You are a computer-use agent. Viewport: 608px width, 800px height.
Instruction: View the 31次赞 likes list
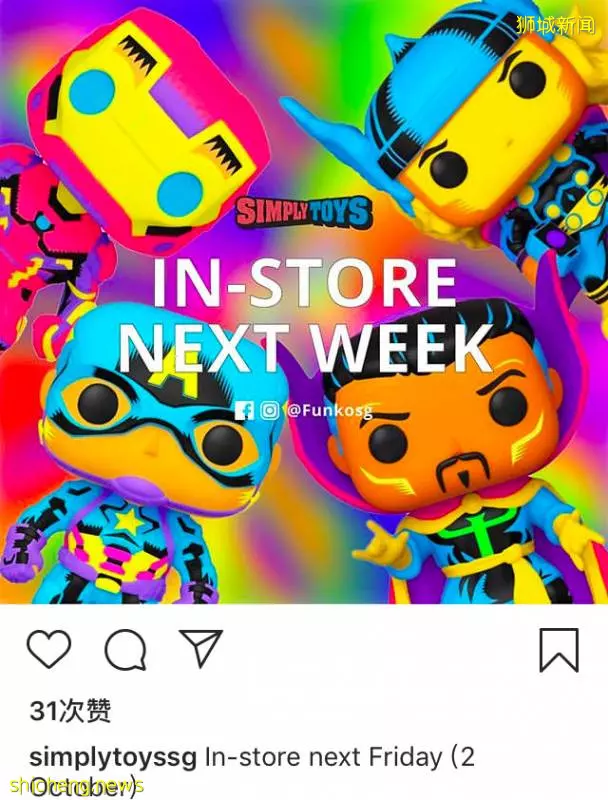[x=70, y=710]
